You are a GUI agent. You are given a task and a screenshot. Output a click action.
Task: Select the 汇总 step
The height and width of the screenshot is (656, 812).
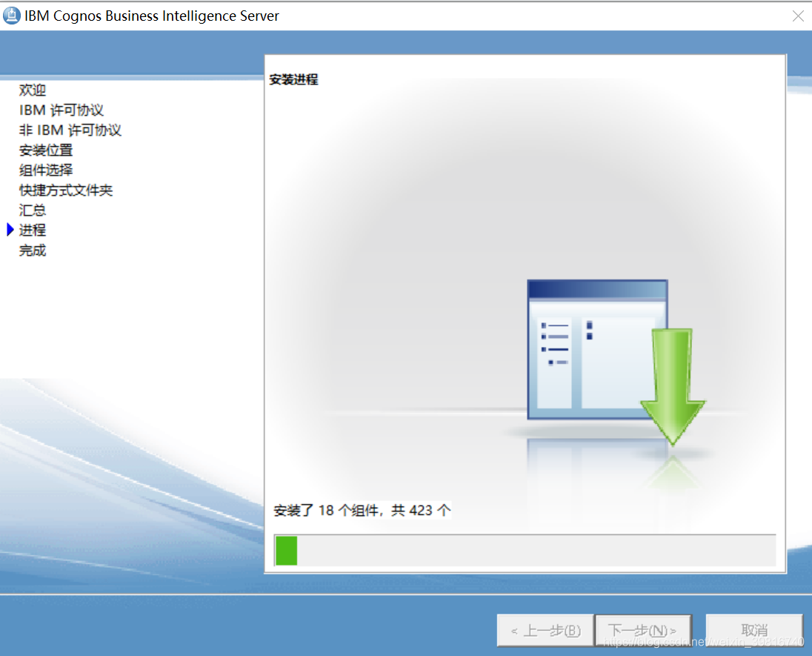[33, 211]
